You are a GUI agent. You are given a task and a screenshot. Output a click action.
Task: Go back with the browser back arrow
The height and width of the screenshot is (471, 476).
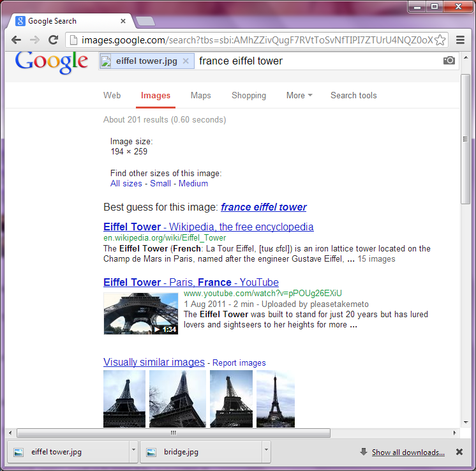click(16, 40)
